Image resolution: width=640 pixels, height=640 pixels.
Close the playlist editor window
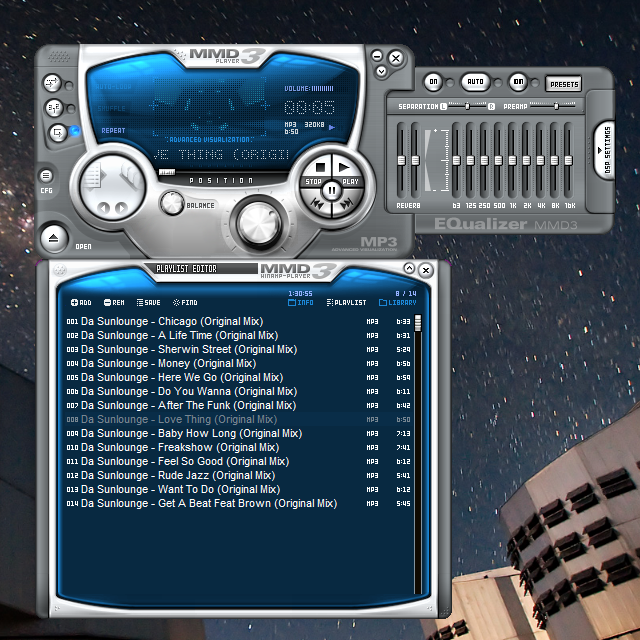(x=426, y=270)
